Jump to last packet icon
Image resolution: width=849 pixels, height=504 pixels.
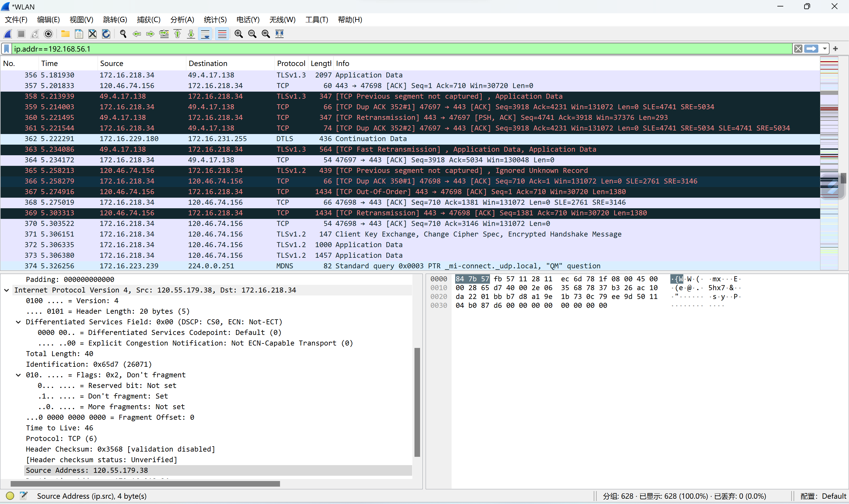(191, 34)
